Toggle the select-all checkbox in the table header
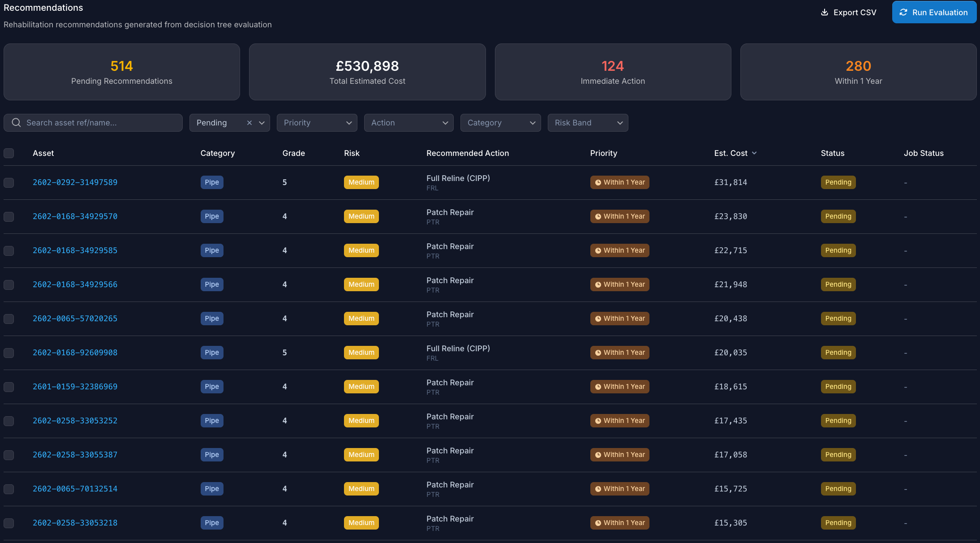980x543 pixels. click(x=9, y=153)
